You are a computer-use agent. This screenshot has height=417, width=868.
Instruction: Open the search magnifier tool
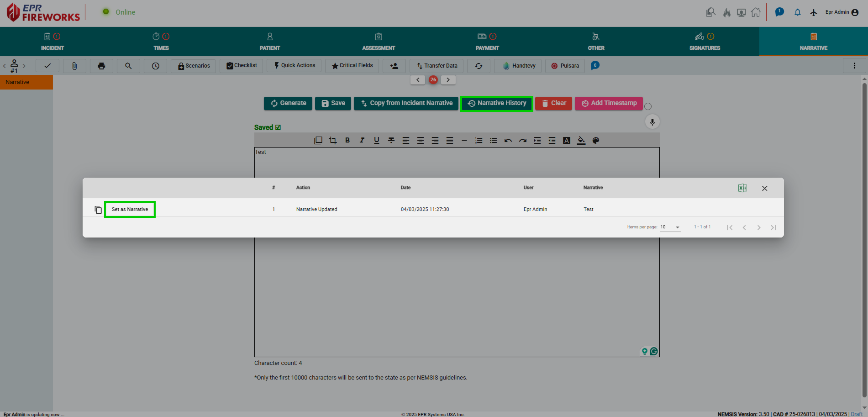(128, 66)
